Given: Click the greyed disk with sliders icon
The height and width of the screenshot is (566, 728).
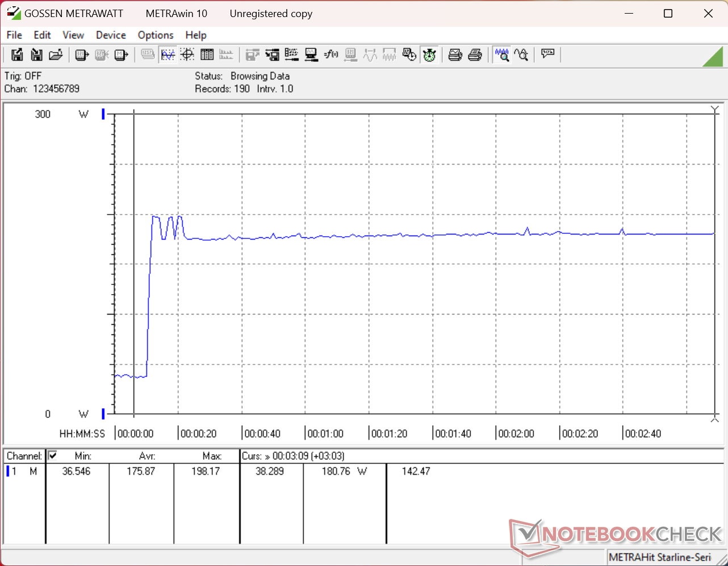Looking at the screenshot, I should pos(253,54).
